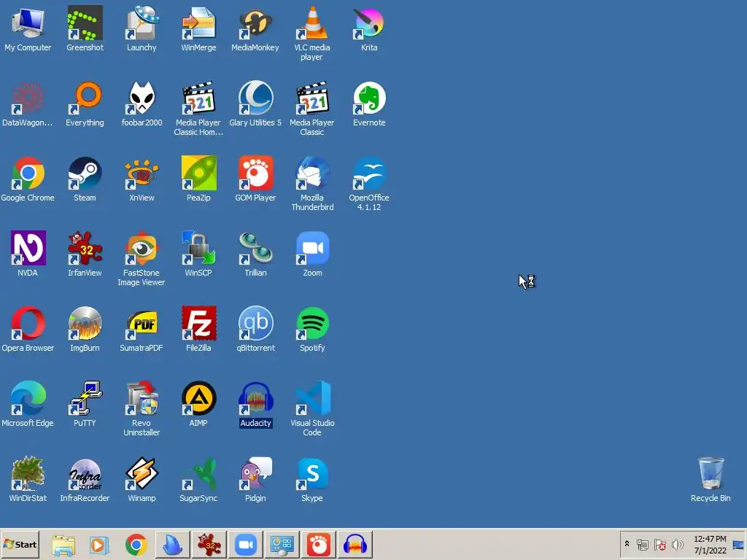Select the Trillian desktop icon

[x=255, y=254]
